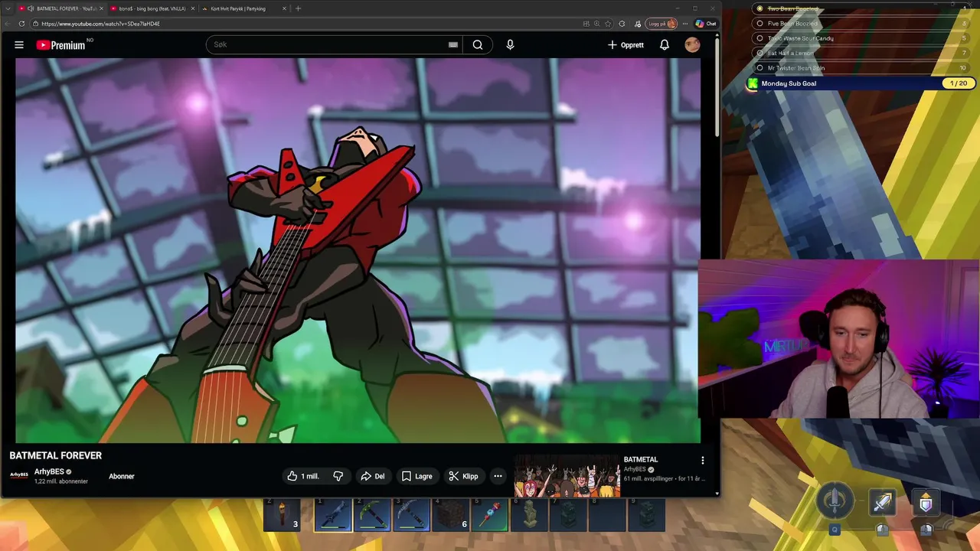Select hotbar slot 9 item

tap(646, 514)
